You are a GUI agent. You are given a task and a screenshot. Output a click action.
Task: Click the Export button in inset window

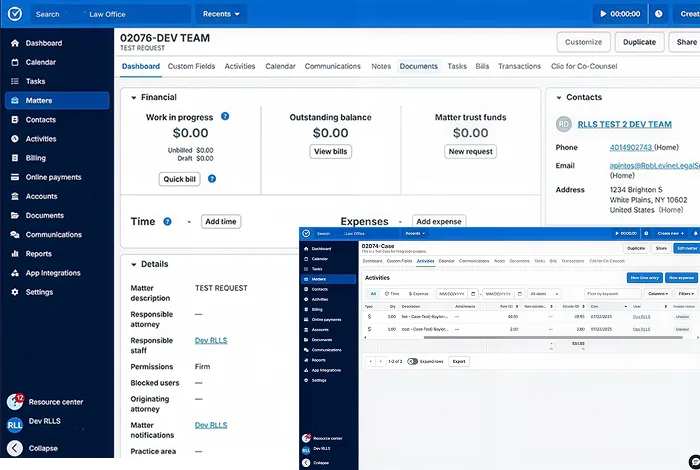[x=459, y=362]
